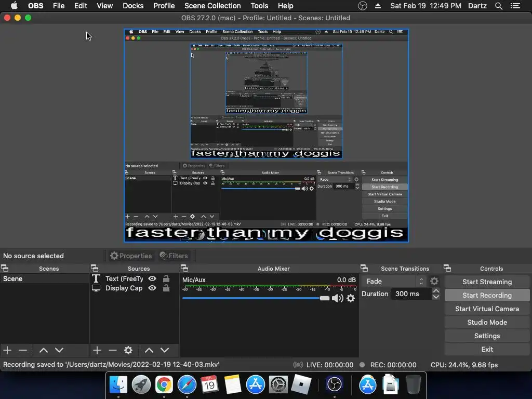Move scene down with arrow icon
The height and width of the screenshot is (399, 532).
click(59, 350)
